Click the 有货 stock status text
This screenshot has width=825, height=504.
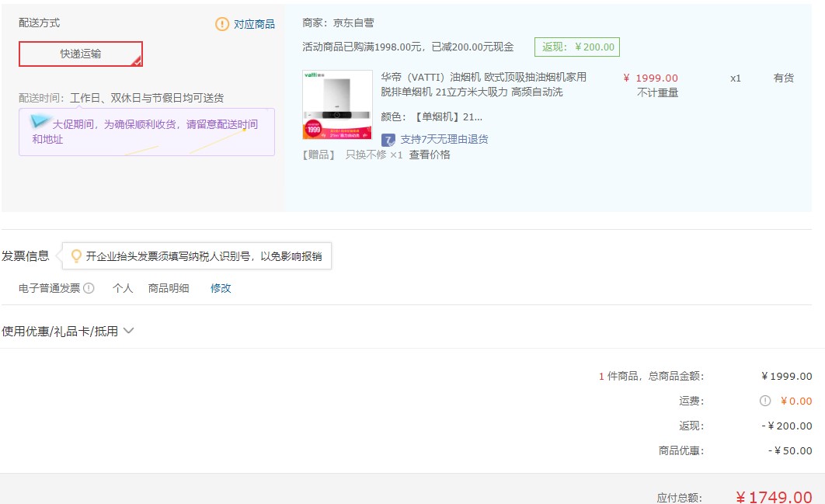pos(783,78)
